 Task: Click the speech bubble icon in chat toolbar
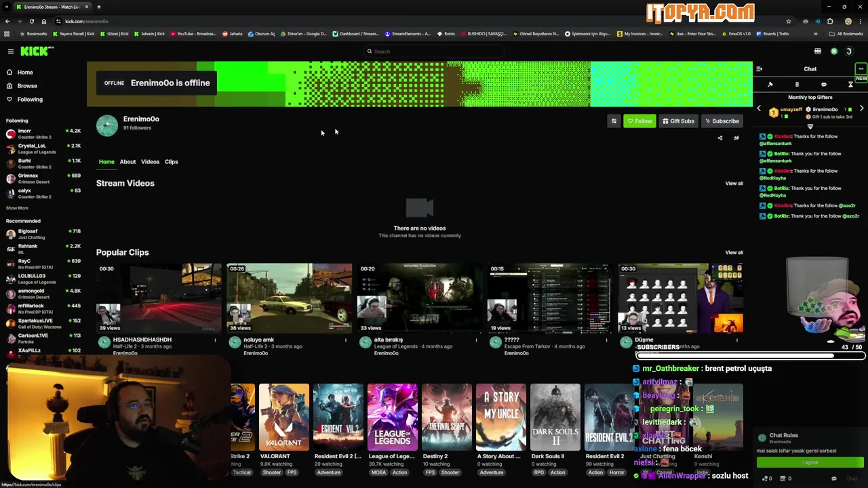(x=823, y=85)
